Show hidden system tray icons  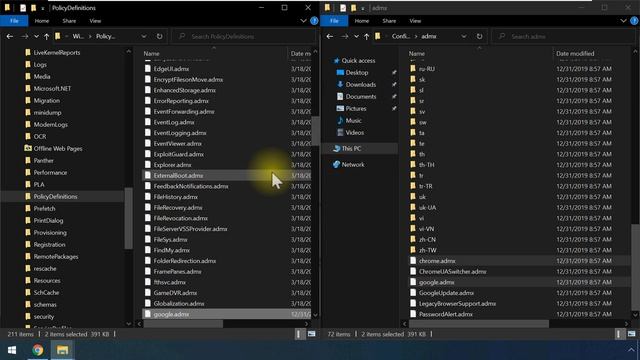[631, 350]
